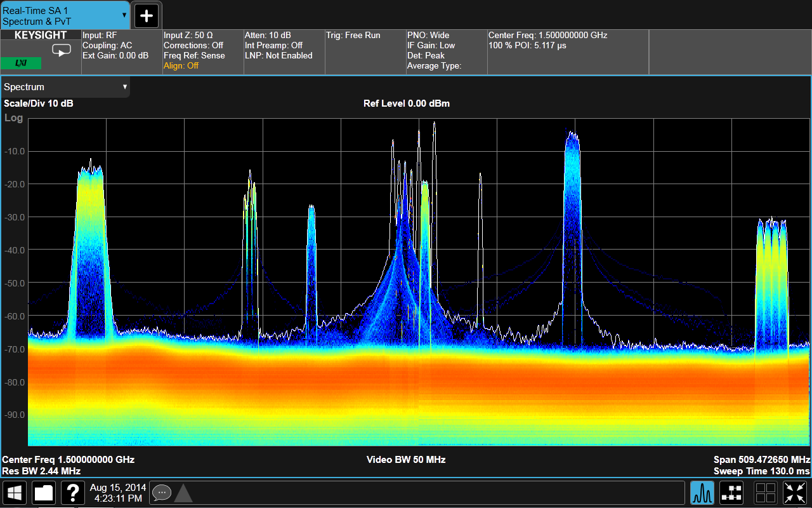Expand the Real-Time SA 1 mode dropdown
The image size is (812, 508).
point(124,15)
